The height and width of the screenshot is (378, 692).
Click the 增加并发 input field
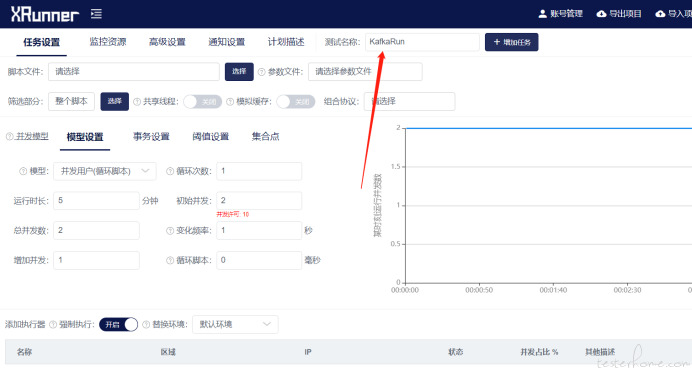coord(96,260)
